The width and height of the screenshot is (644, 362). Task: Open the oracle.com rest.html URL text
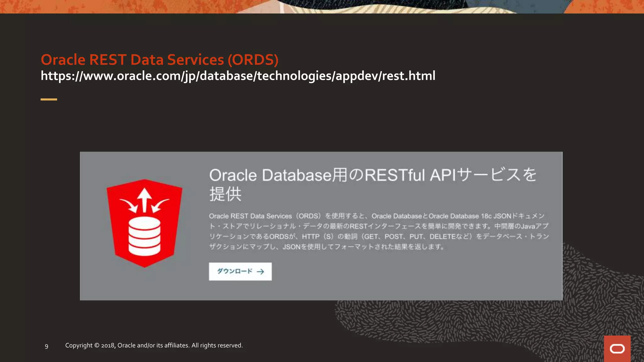click(x=238, y=76)
